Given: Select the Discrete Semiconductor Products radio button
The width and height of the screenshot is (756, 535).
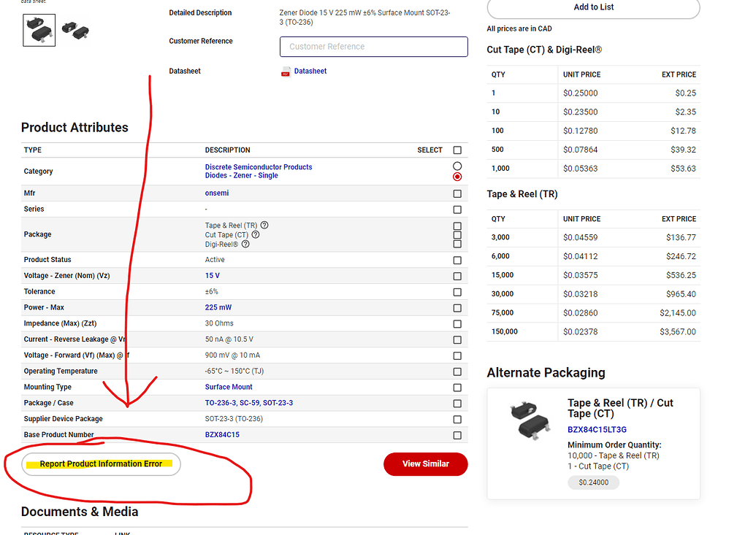Looking at the screenshot, I should point(457,166).
